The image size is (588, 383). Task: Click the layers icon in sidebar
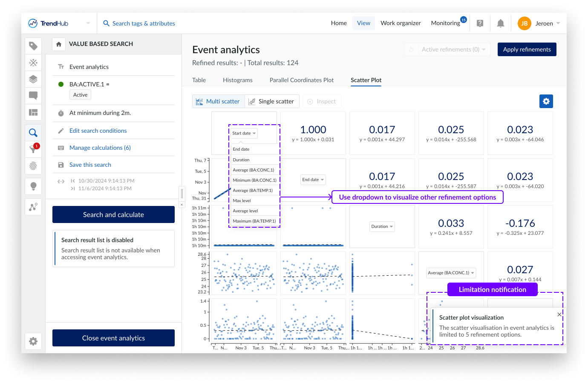click(x=33, y=79)
